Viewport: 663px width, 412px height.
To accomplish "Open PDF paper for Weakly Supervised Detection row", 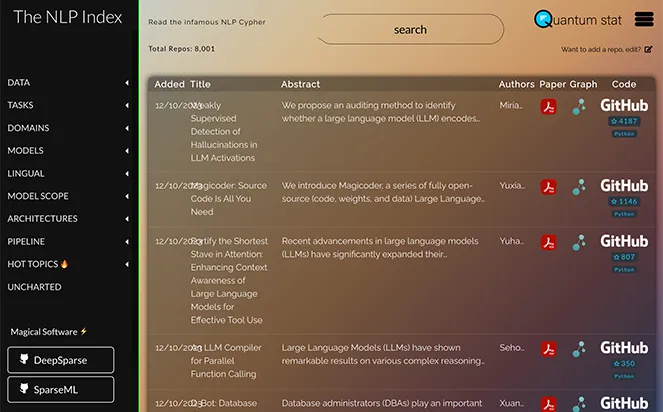I will (548, 107).
